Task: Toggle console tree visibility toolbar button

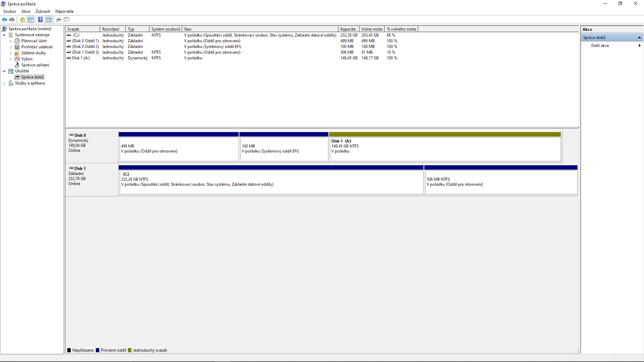Action: coord(31,19)
